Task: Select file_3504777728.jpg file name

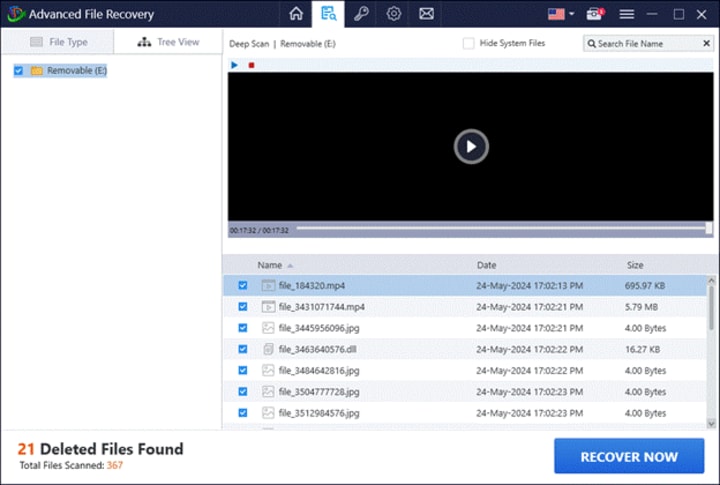Action: coord(319,391)
